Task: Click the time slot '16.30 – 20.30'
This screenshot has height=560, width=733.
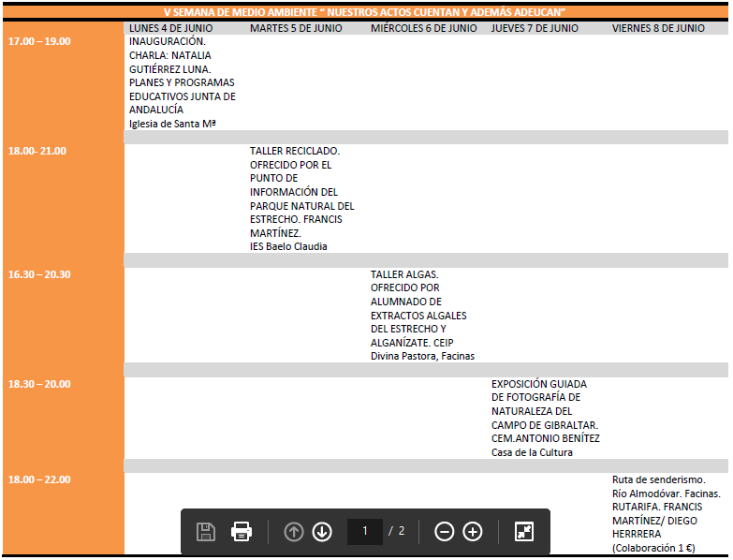Action: click(39, 275)
